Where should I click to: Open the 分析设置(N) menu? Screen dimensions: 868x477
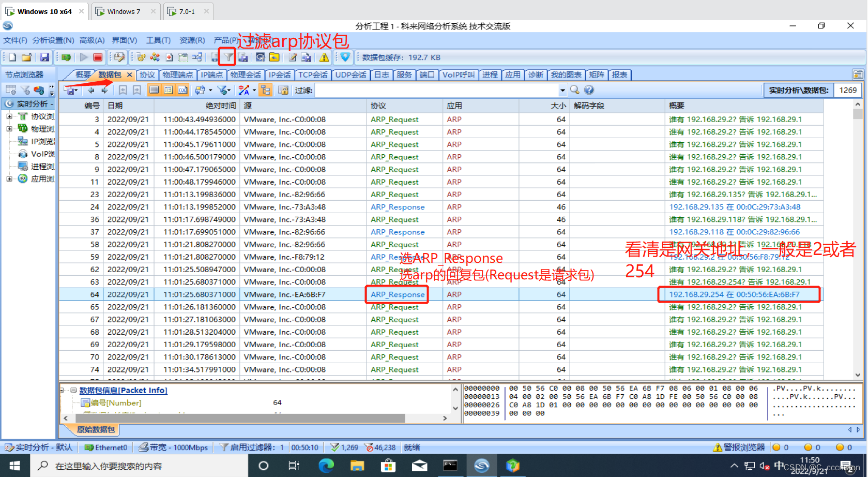(53, 40)
